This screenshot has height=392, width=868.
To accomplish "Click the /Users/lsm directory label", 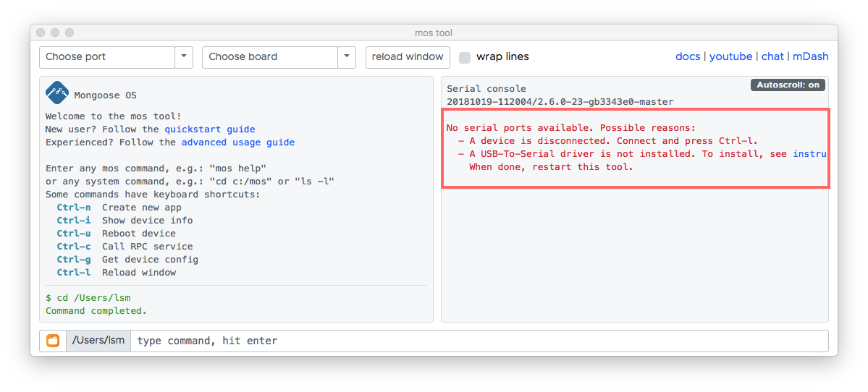I will pos(98,341).
